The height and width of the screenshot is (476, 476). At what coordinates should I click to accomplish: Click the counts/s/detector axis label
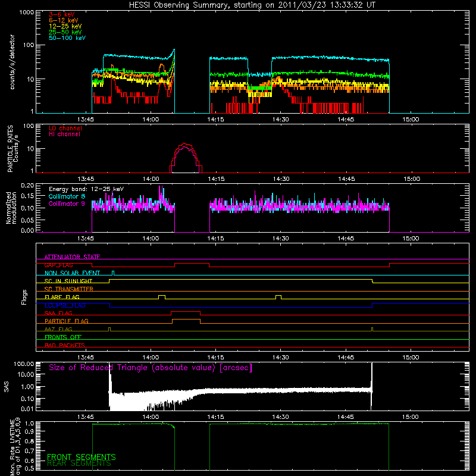[x=12, y=62]
